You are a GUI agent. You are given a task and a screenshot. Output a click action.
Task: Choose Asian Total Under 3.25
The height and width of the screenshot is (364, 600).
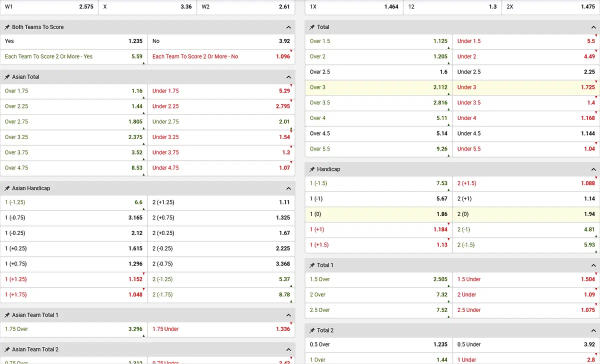[221, 137]
